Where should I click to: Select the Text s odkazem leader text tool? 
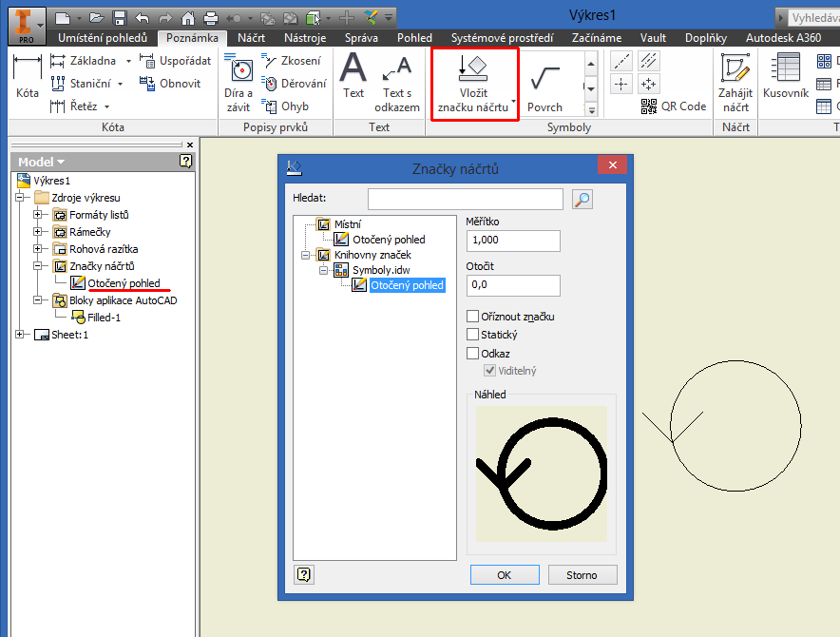[397, 83]
